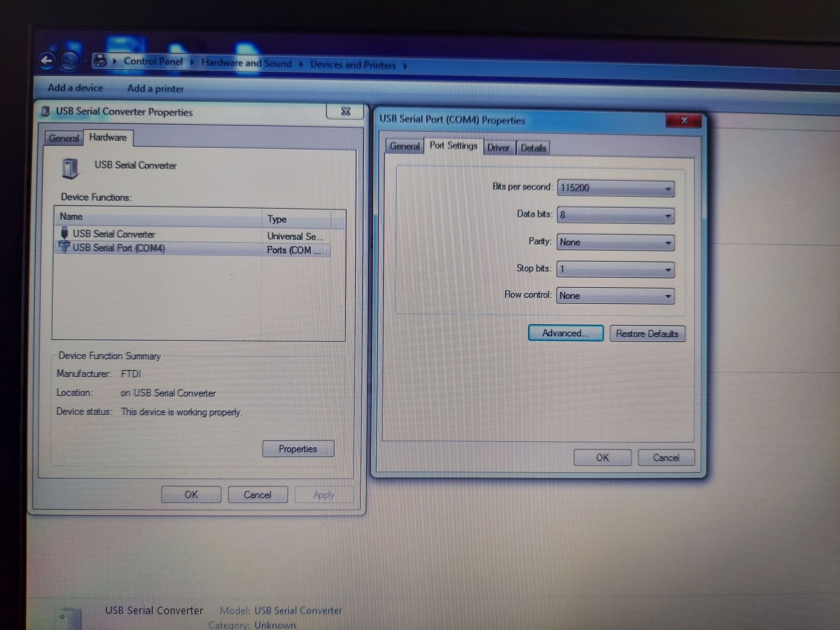This screenshot has height=630, width=840.
Task: Open General tab in Converter Properties
Action: coord(64,138)
